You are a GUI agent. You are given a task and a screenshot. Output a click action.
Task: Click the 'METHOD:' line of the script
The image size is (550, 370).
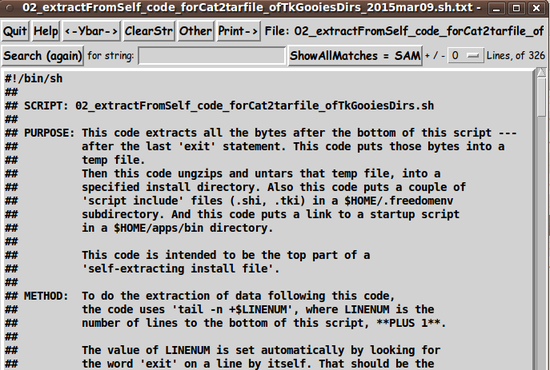click(200, 296)
